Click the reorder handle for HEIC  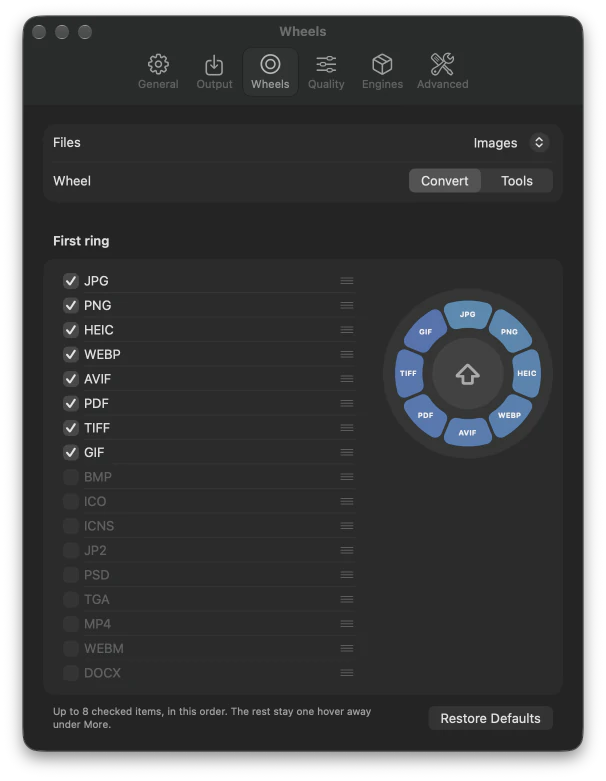click(347, 330)
